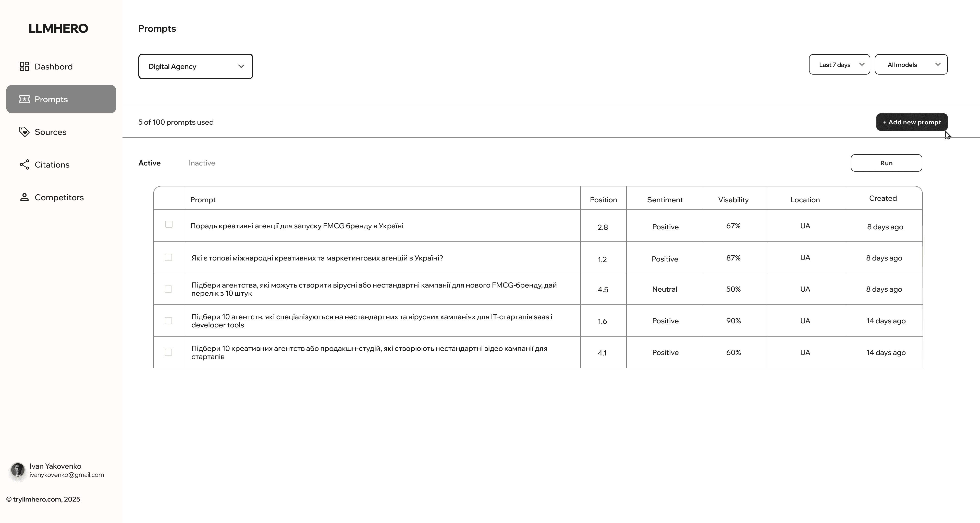The width and height of the screenshot is (980, 523).
Task: Click the Sources tag icon
Action: click(x=24, y=132)
